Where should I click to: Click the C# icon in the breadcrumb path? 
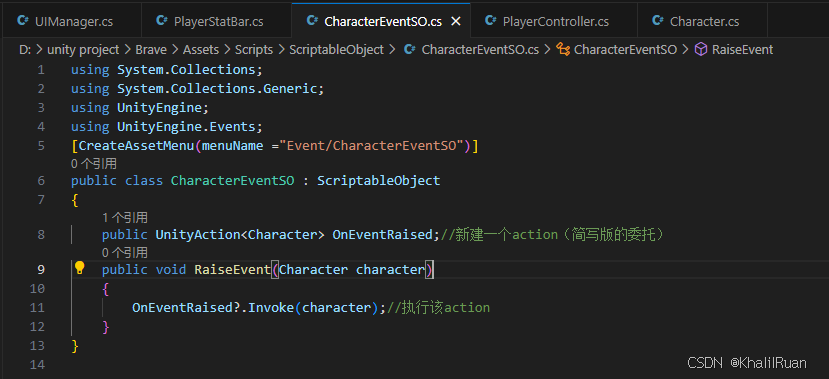(x=409, y=50)
